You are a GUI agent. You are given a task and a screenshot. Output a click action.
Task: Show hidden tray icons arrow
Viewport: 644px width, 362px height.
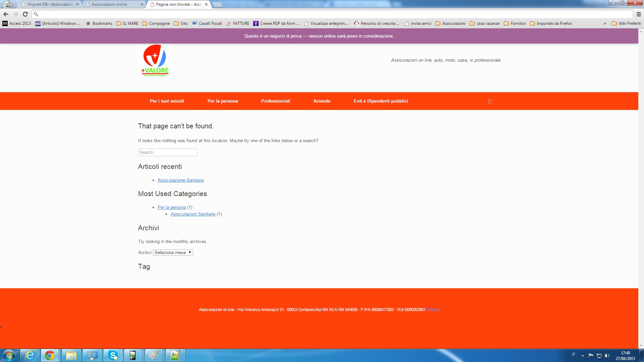583,355
